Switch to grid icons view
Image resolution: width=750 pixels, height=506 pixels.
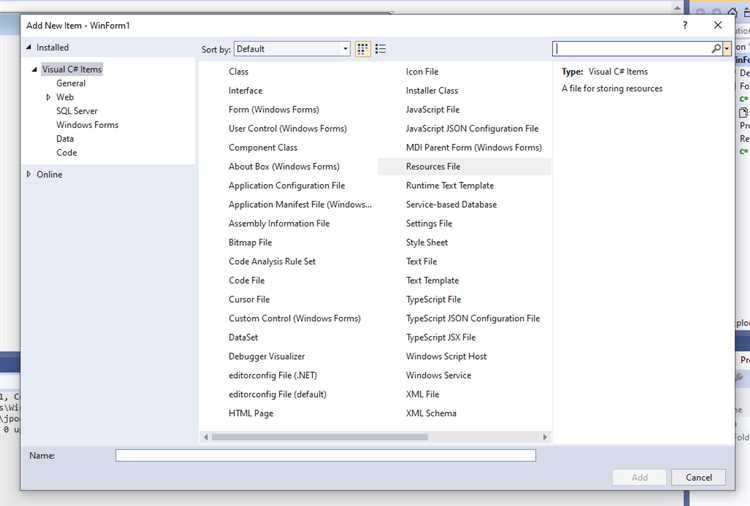point(363,49)
